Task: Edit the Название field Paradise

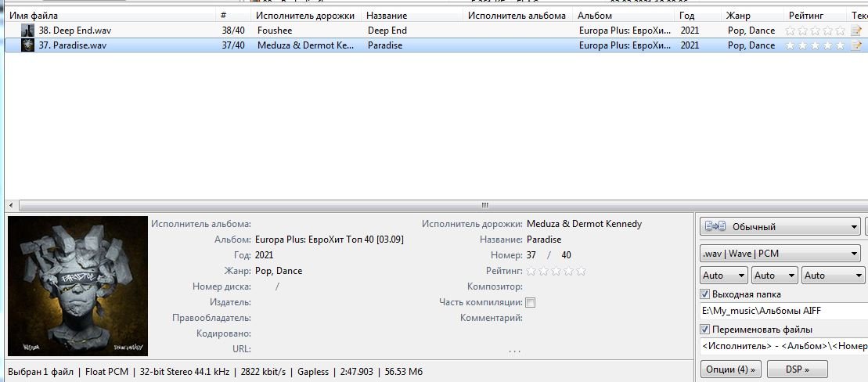Action: (x=544, y=240)
